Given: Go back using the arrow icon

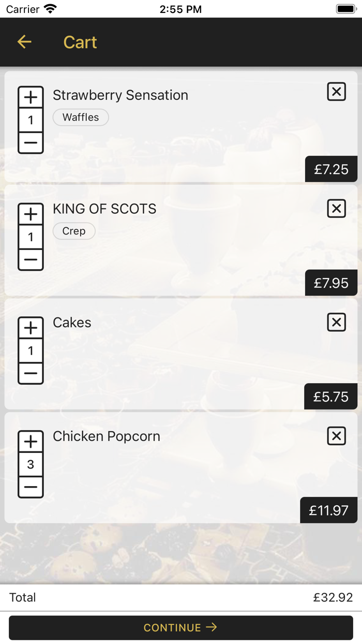Looking at the screenshot, I should click(24, 42).
